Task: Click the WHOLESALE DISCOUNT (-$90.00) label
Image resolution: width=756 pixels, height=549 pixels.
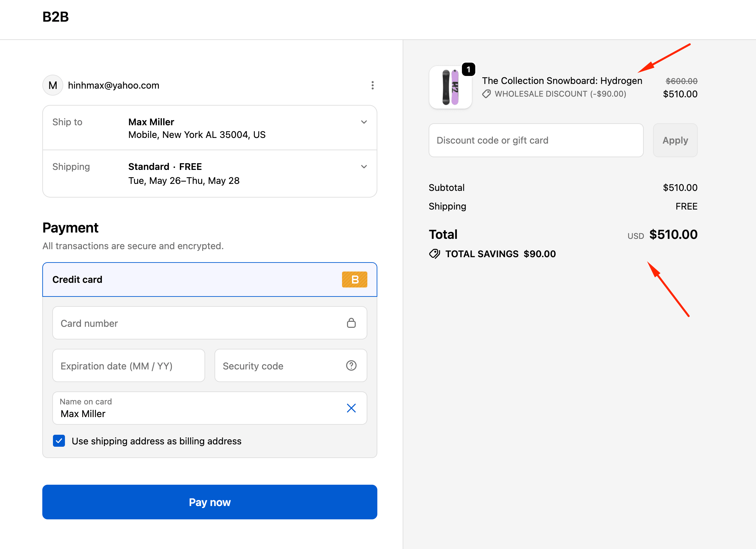Action: pos(560,94)
